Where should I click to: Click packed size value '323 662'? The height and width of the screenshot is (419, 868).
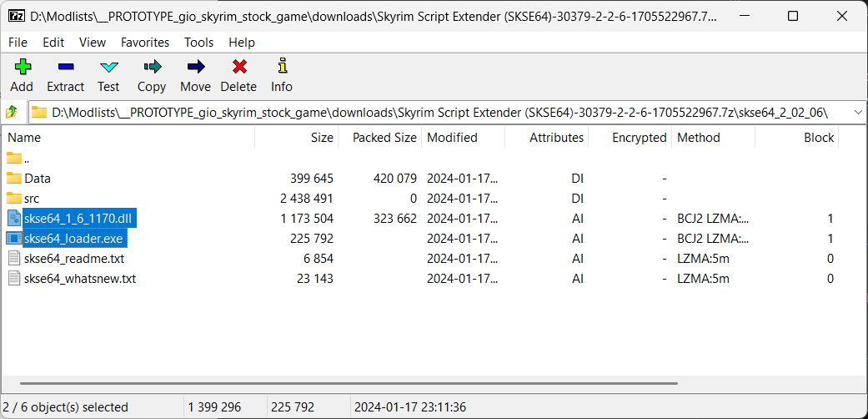click(x=395, y=219)
